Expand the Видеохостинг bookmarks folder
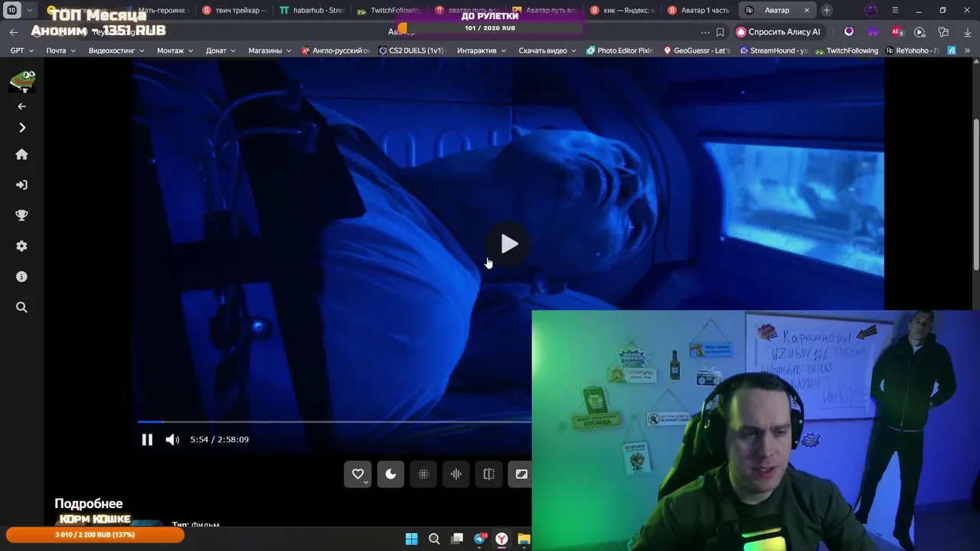Viewport: 980px width, 551px height. click(116, 51)
